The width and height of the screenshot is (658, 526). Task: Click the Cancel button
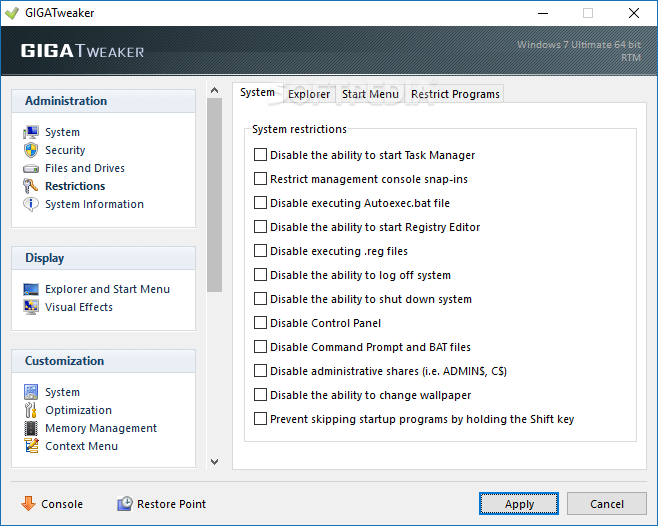point(606,503)
